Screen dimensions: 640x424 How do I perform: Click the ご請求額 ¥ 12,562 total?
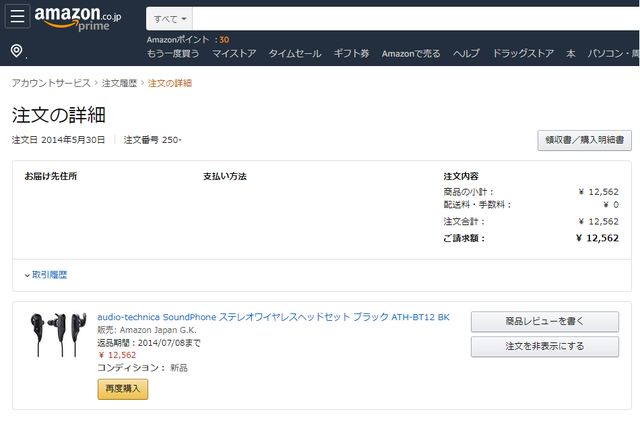531,238
